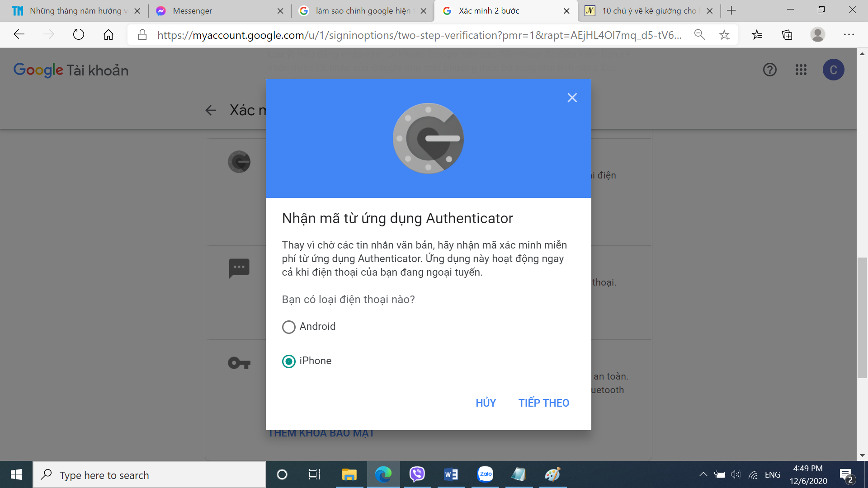
Task: Select the iPhone radio option
Action: (289, 361)
